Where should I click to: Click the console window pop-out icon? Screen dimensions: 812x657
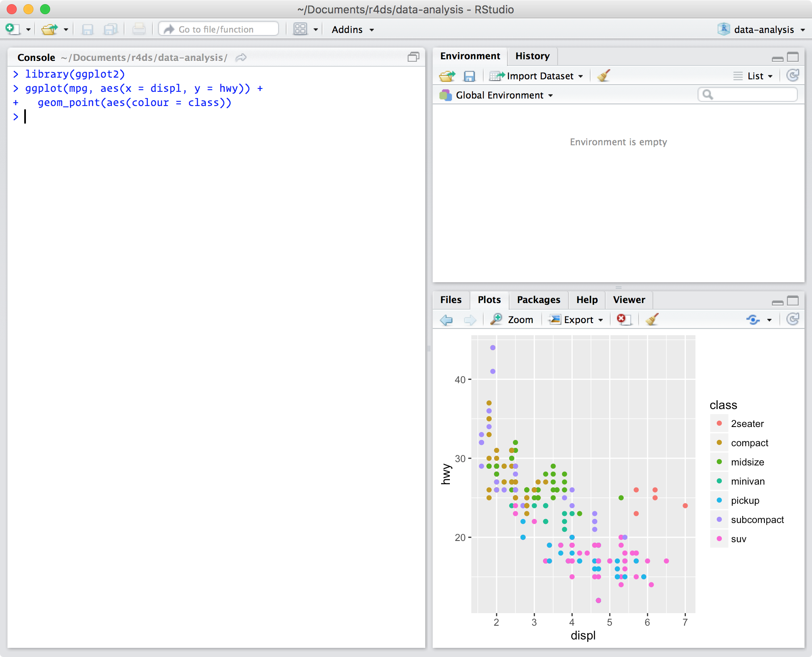pyautogui.click(x=414, y=57)
